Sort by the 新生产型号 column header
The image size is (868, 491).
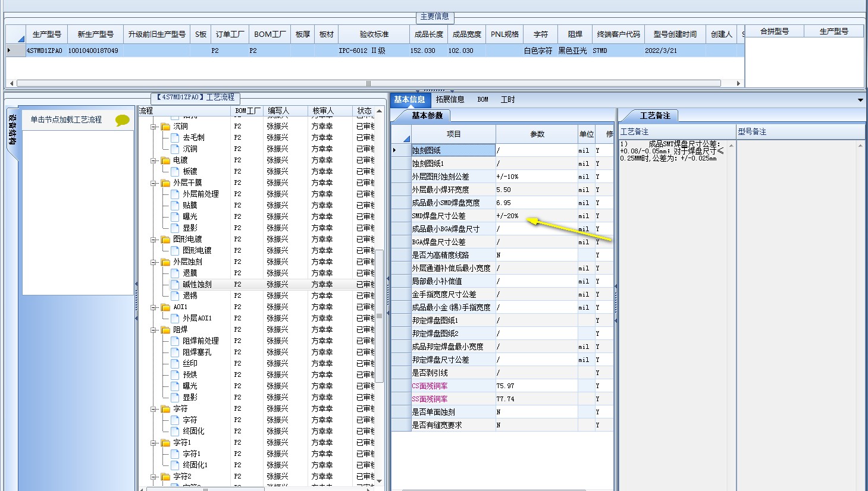click(x=96, y=34)
